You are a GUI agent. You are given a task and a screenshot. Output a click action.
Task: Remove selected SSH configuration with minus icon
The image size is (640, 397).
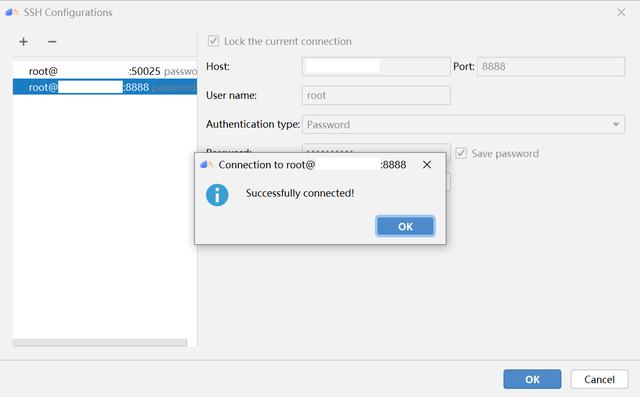[x=52, y=42]
